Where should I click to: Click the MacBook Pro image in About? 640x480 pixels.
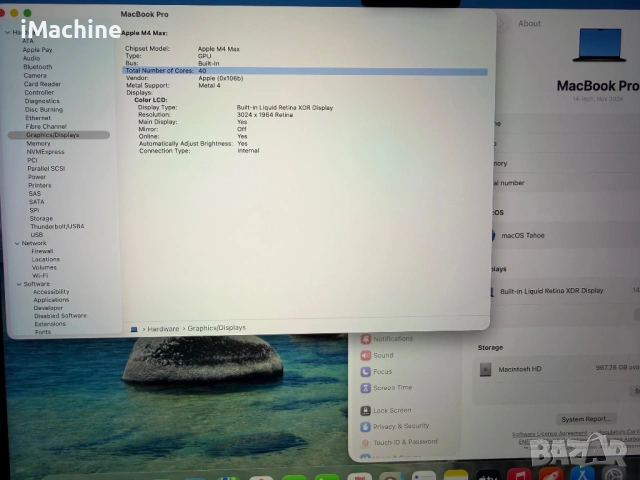tap(599, 45)
